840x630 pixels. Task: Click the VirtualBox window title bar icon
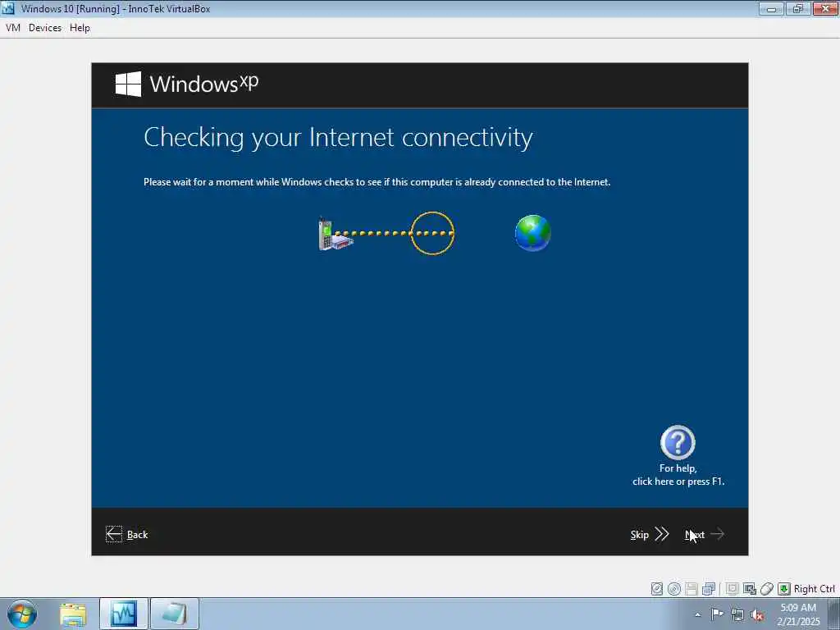point(8,8)
